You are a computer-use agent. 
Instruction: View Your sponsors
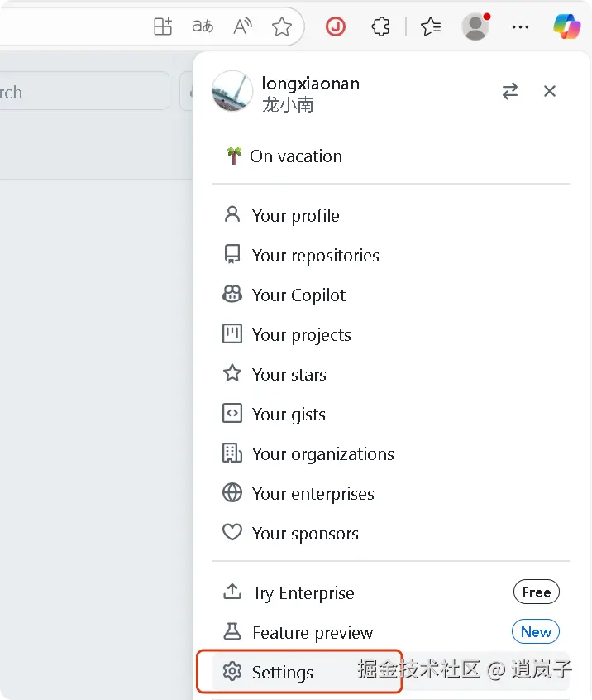coord(305,534)
